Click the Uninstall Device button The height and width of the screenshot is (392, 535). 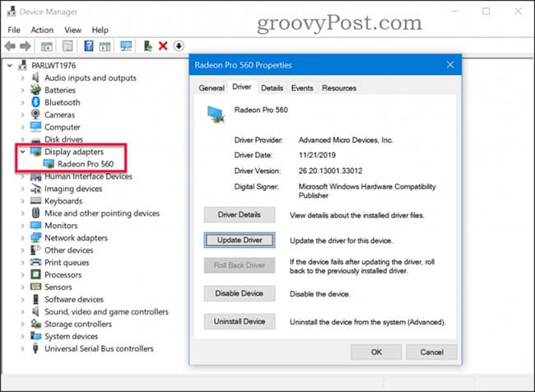240,321
